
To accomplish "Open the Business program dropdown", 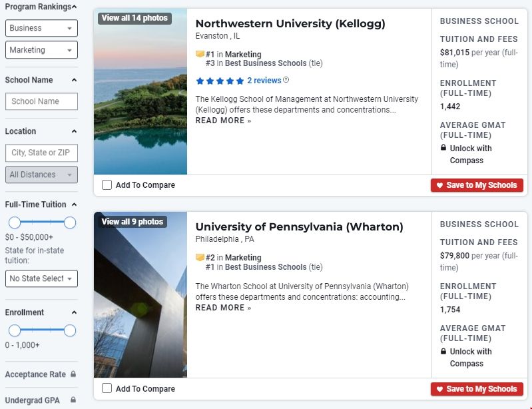I will 41,28.
